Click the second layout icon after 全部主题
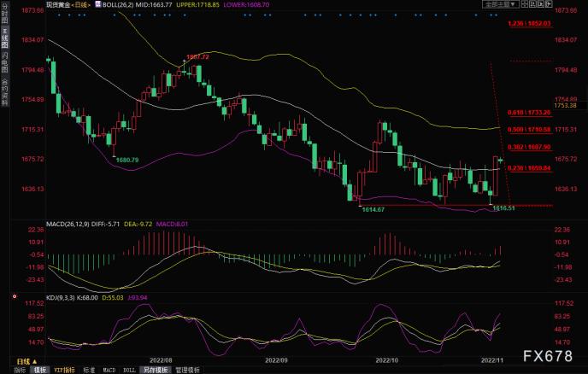This screenshot has width=588, height=374. point(534,4)
